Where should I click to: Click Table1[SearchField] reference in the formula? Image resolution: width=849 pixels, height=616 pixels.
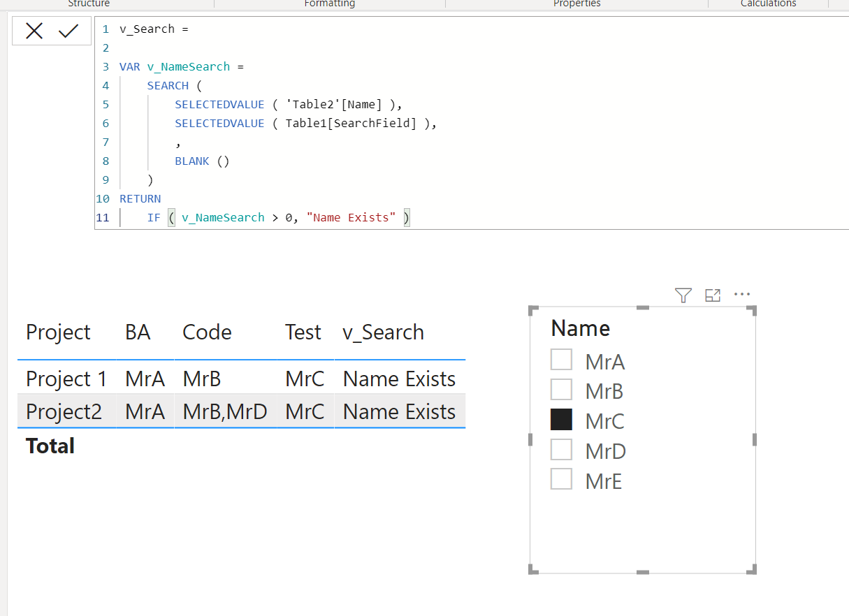(x=351, y=124)
